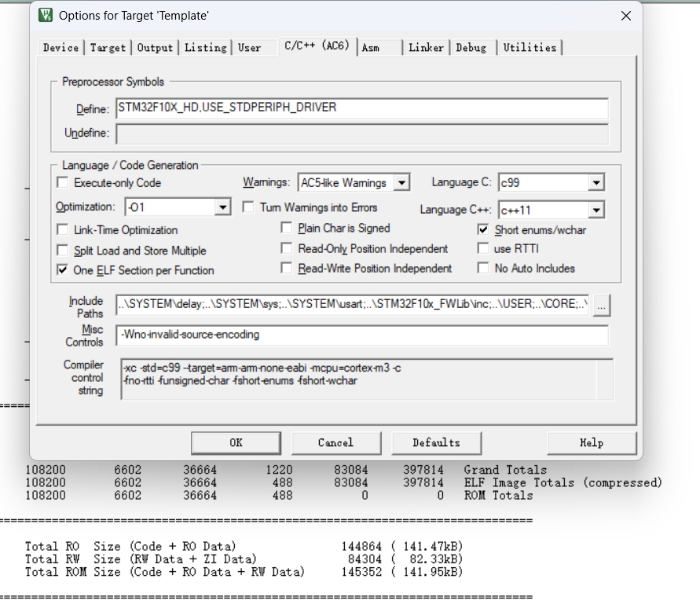Viewport: 700px width, 608px height.
Task: Click ELF Image Totals (compressed) line
Action: (563, 482)
